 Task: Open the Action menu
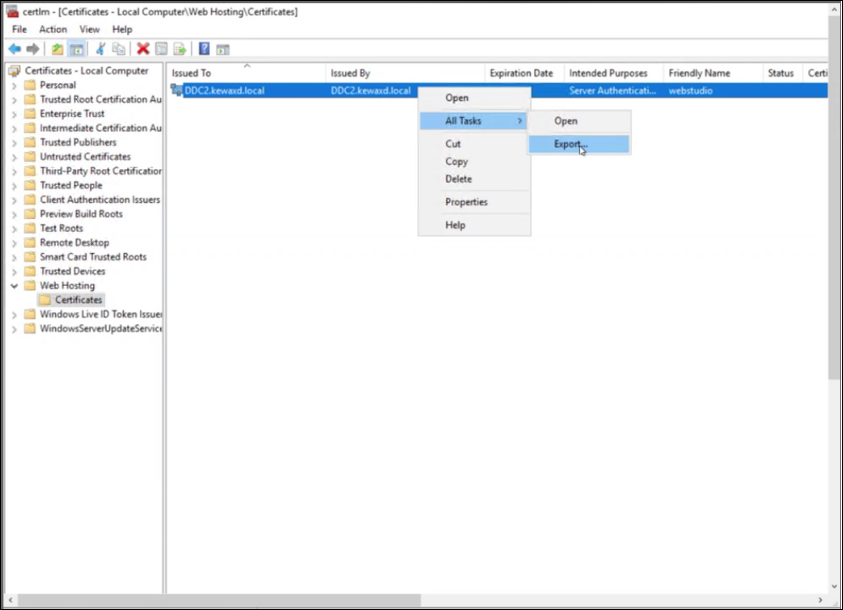(x=52, y=29)
